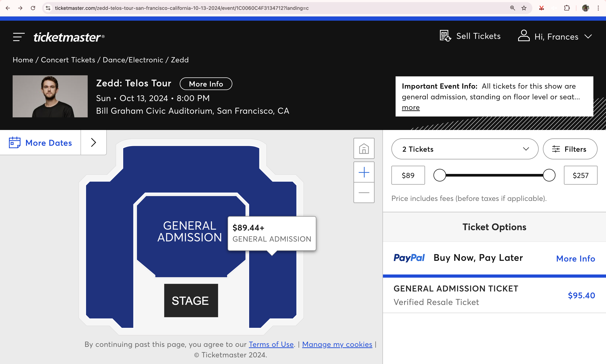
Task: Click the ticketmaster logo
Action: click(69, 37)
